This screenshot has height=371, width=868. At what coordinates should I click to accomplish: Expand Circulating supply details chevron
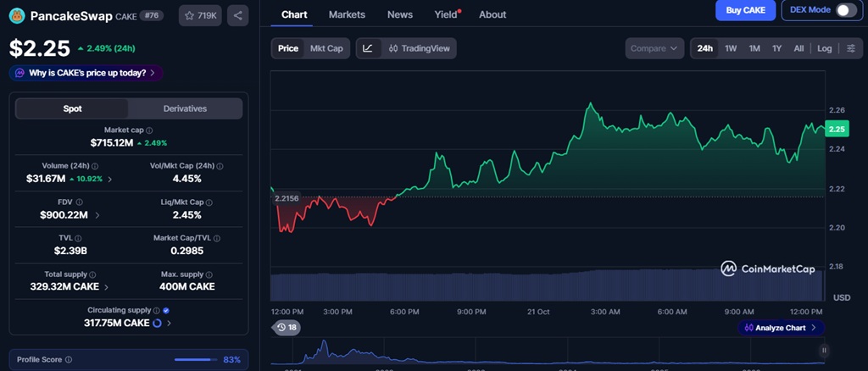click(x=169, y=323)
